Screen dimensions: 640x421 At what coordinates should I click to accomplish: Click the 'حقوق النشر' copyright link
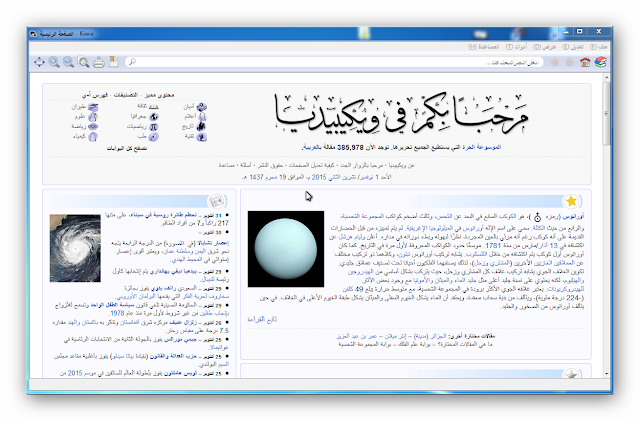click(270, 165)
